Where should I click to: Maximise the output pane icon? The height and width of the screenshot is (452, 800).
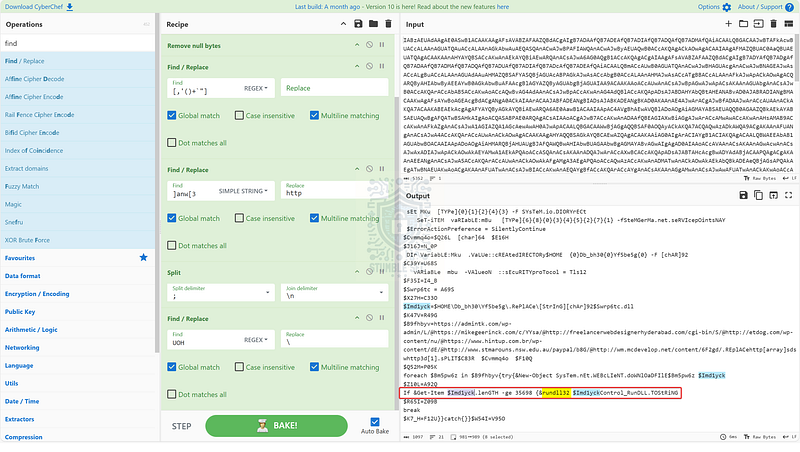point(789,195)
